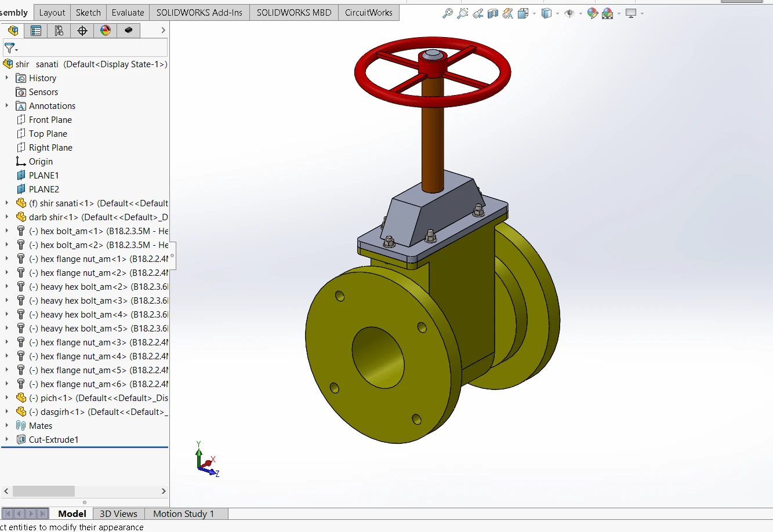Select the Zoom to Area tool
Viewport: 773px width, 532px height.
(462, 13)
